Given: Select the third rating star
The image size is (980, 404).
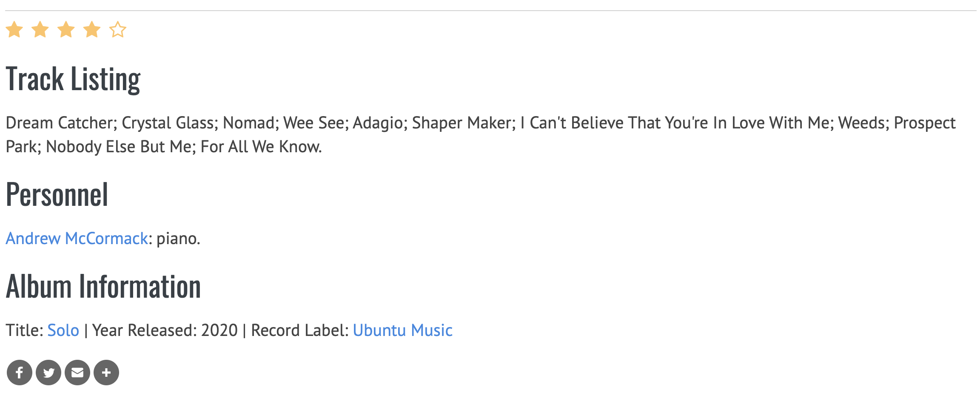Looking at the screenshot, I should tap(66, 30).
